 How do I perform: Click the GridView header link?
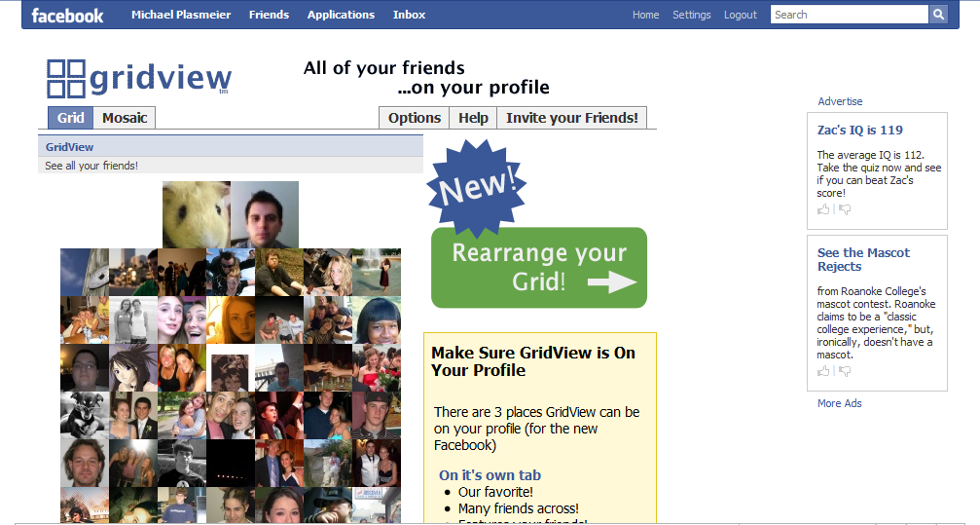pos(69,147)
